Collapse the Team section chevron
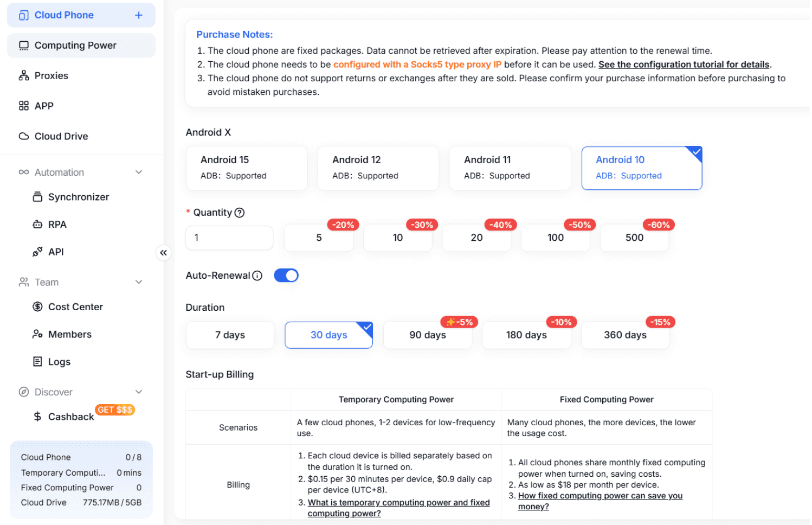812x525 pixels. click(139, 282)
